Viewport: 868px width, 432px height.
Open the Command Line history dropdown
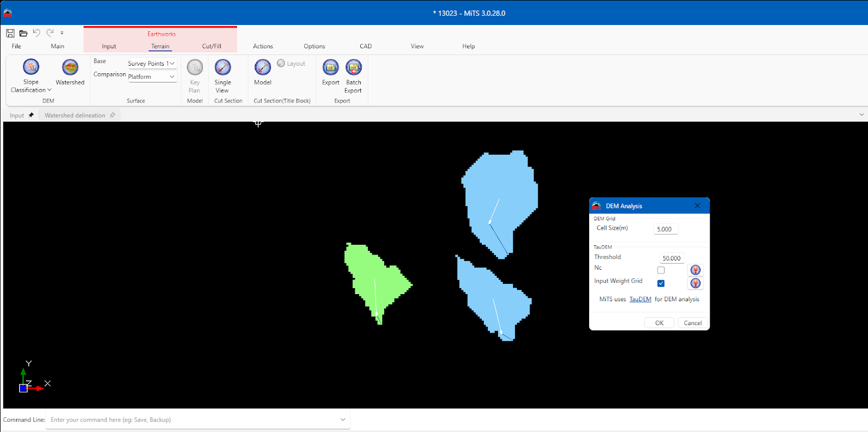click(342, 420)
